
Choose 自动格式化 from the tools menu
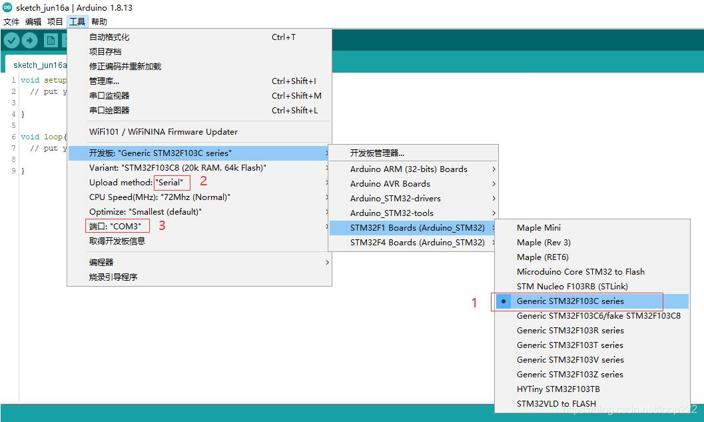[199, 37]
